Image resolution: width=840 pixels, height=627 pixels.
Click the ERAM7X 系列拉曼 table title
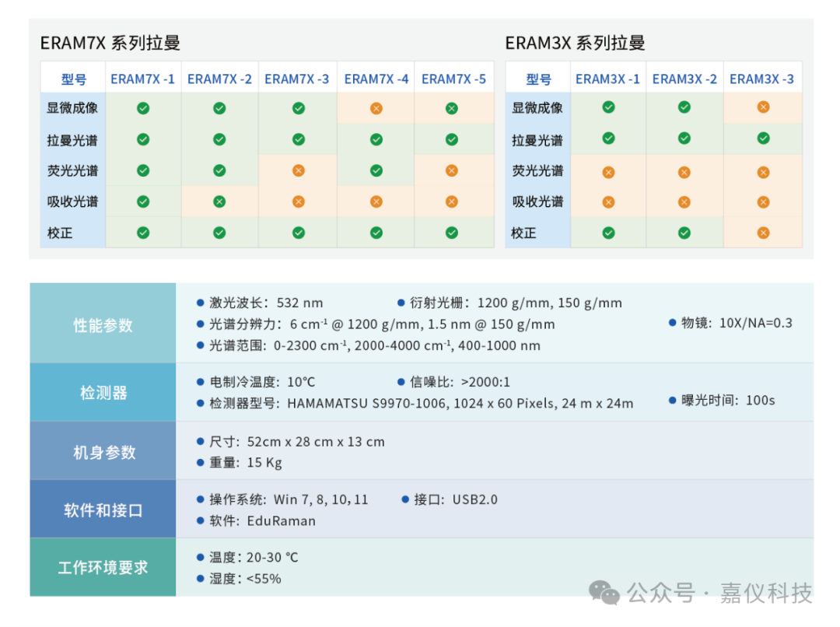point(110,43)
